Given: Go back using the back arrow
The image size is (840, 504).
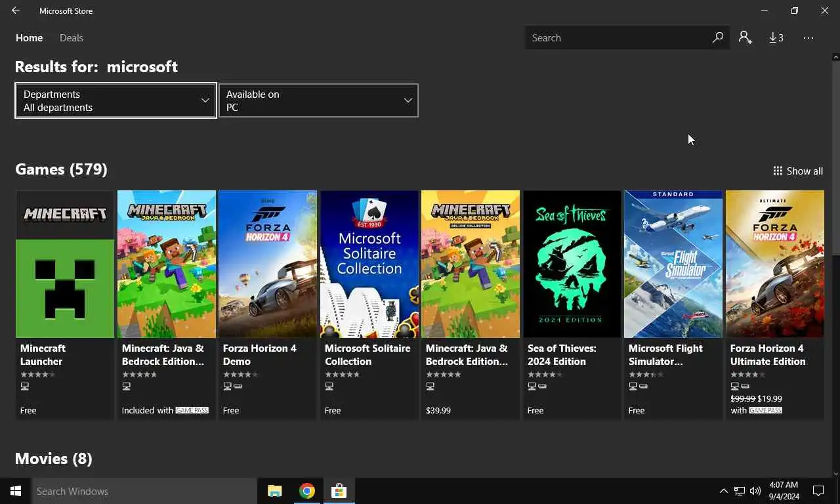Looking at the screenshot, I should pyautogui.click(x=16, y=10).
